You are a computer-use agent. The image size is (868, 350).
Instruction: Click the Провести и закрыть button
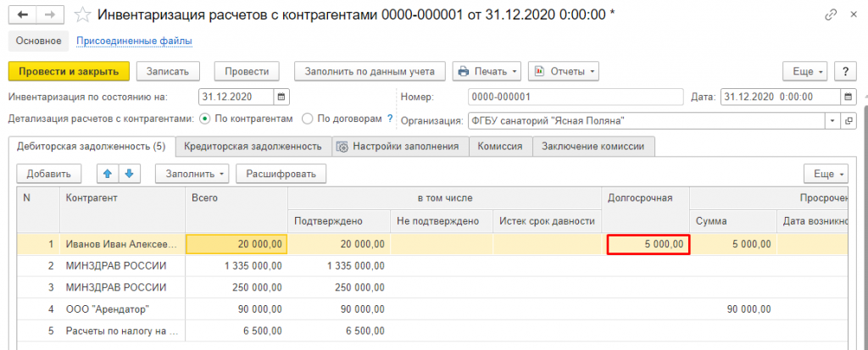69,71
